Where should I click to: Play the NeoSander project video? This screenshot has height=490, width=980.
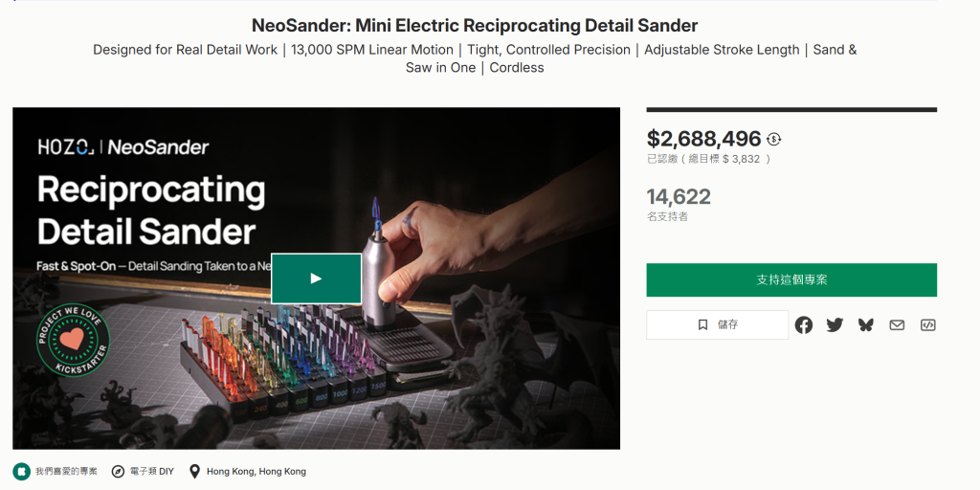click(x=316, y=278)
